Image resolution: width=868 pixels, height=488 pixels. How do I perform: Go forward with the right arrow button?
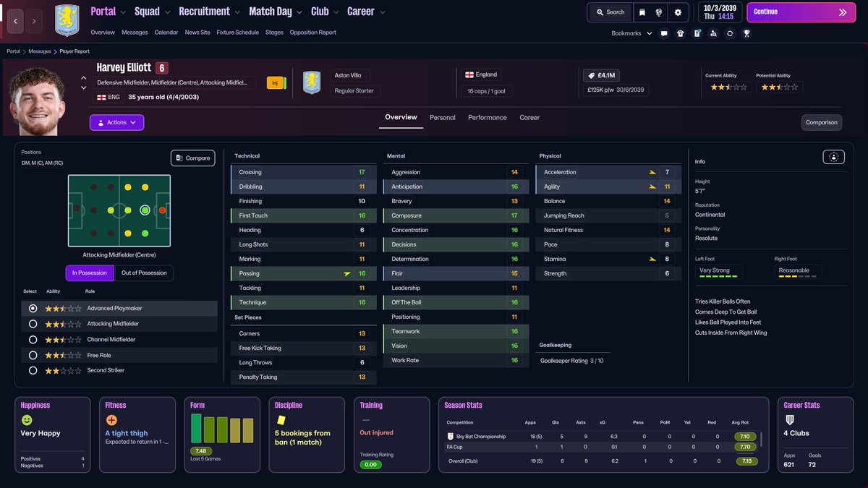(x=34, y=22)
